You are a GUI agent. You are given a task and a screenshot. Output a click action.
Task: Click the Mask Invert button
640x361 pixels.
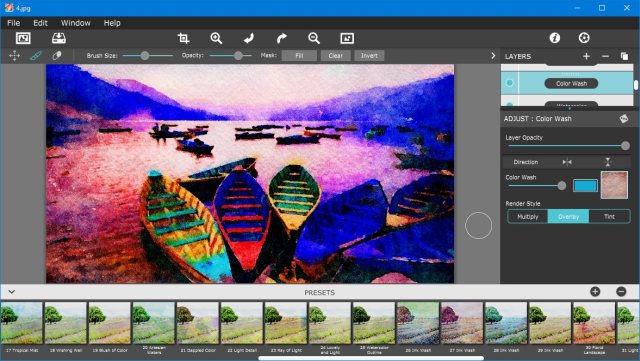tap(369, 56)
